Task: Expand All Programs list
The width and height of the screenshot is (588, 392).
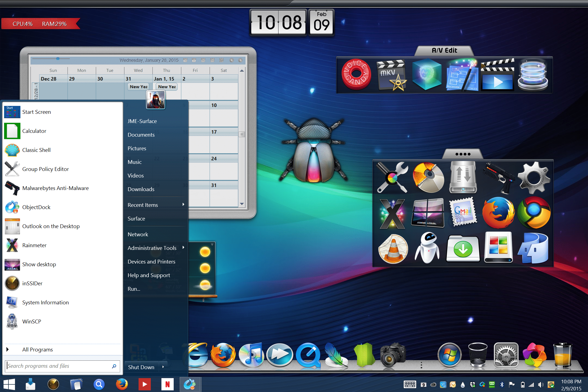Action: (62, 350)
